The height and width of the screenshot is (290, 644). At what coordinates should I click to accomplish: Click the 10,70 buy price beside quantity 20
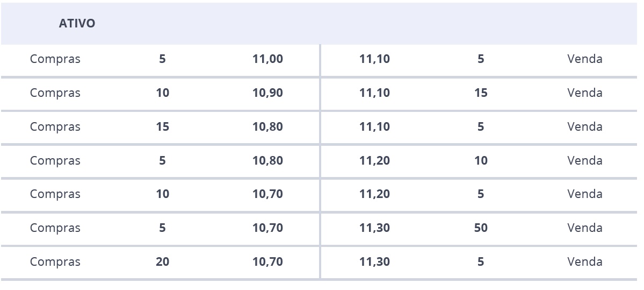point(267,261)
